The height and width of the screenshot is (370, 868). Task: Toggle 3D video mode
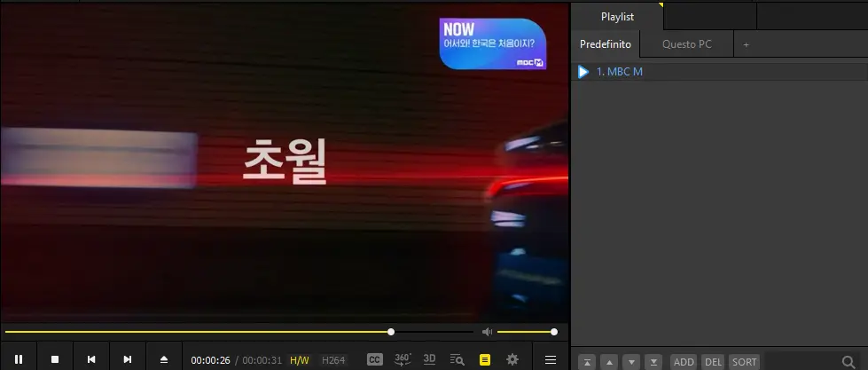point(429,359)
